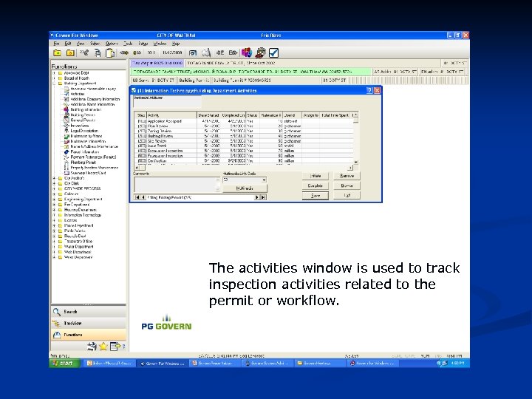Click the sidebar icon left of the star
The width and height of the screenshot is (532, 399).
coord(92,347)
